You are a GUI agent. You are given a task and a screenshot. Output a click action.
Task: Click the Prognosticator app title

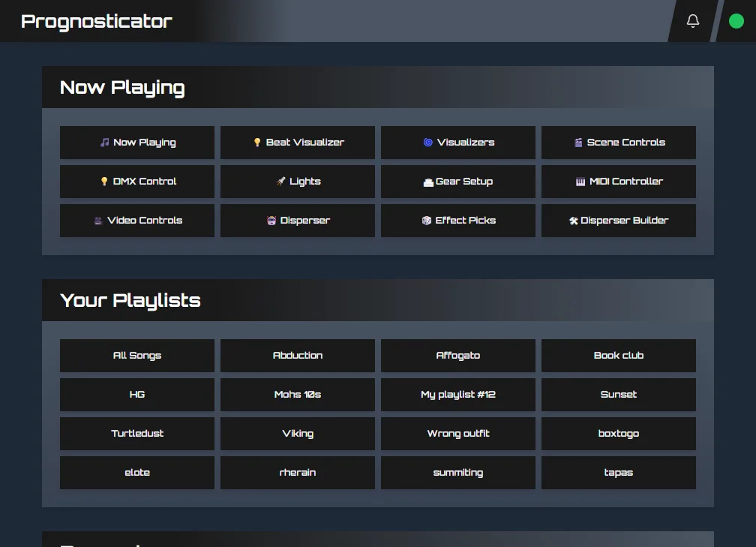(x=97, y=22)
